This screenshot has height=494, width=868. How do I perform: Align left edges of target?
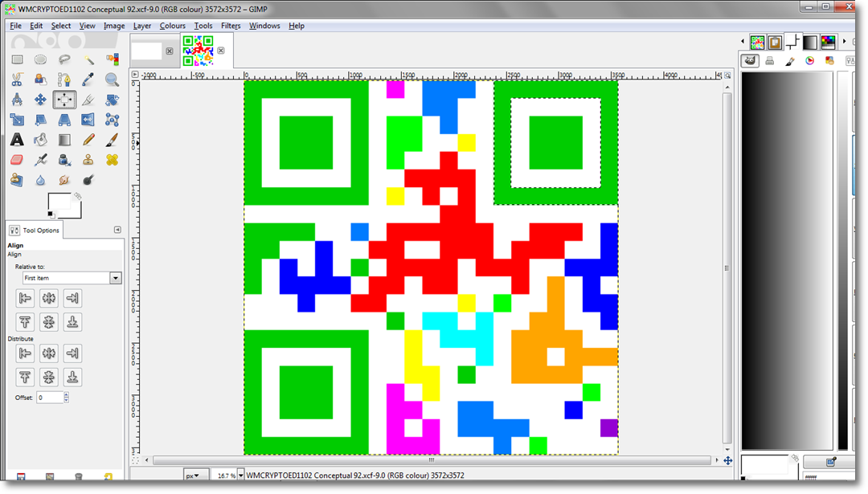[x=25, y=298]
